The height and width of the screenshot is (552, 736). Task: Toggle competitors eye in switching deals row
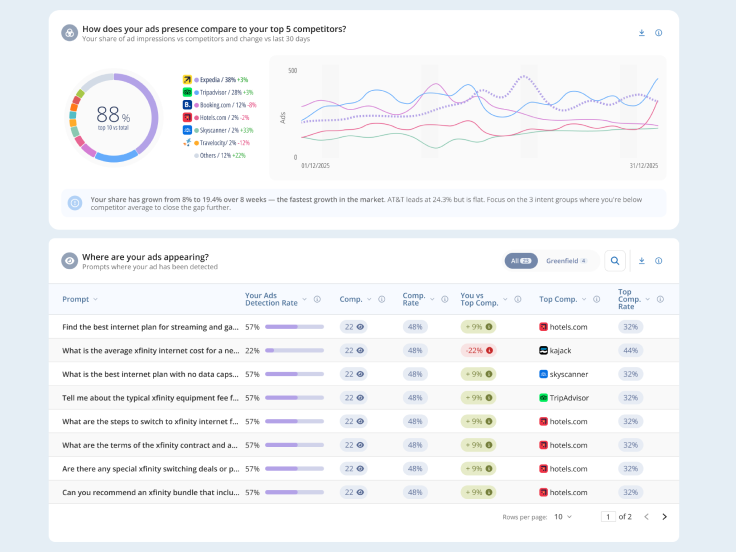(360, 469)
